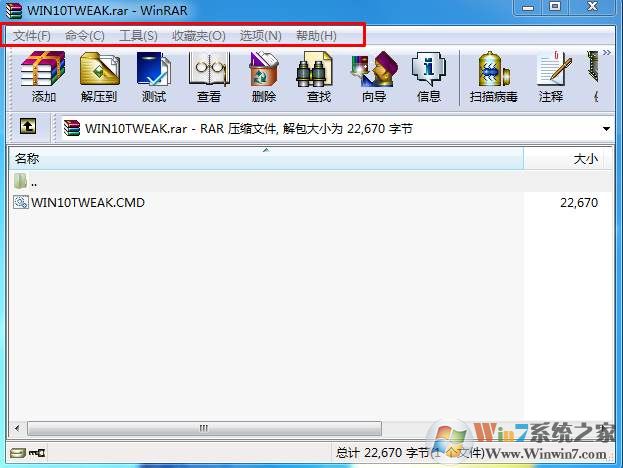
Task: Click the up one level arrow icon
Action: pyautogui.click(x=28, y=127)
